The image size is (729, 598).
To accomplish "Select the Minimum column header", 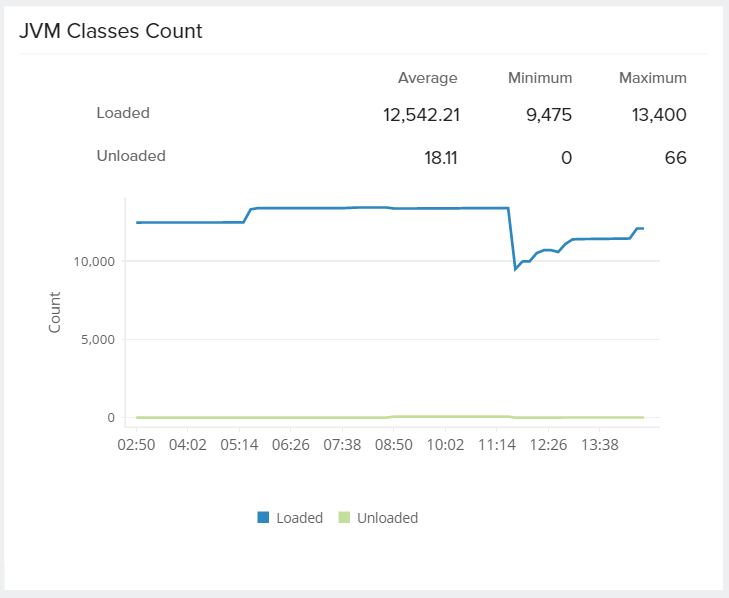I will pos(539,78).
